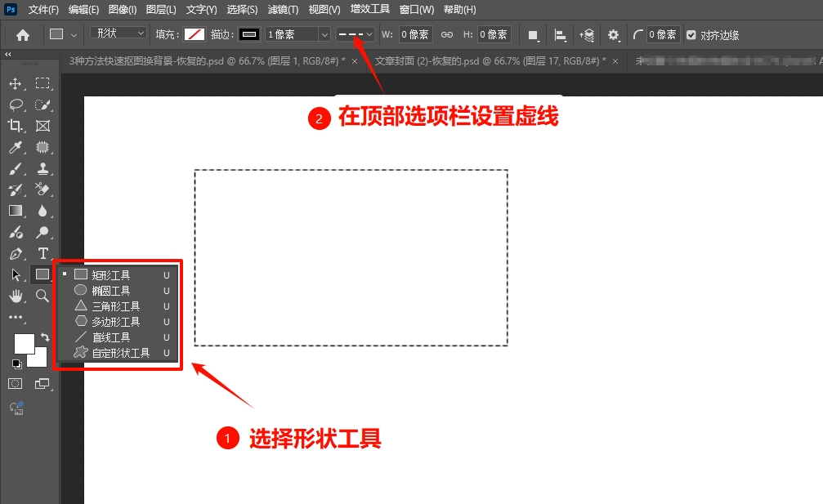Image resolution: width=823 pixels, height=504 pixels.
Task: Toggle Quick Mask mode
Action: pyautogui.click(x=14, y=385)
